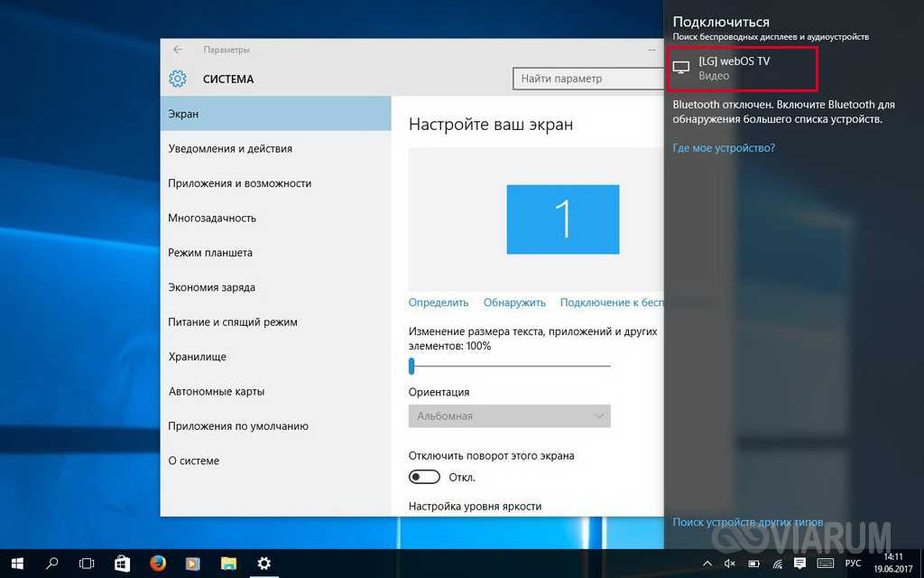
Task: Select Уведомления и действия in sidebar
Action: click(x=230, y=149)
